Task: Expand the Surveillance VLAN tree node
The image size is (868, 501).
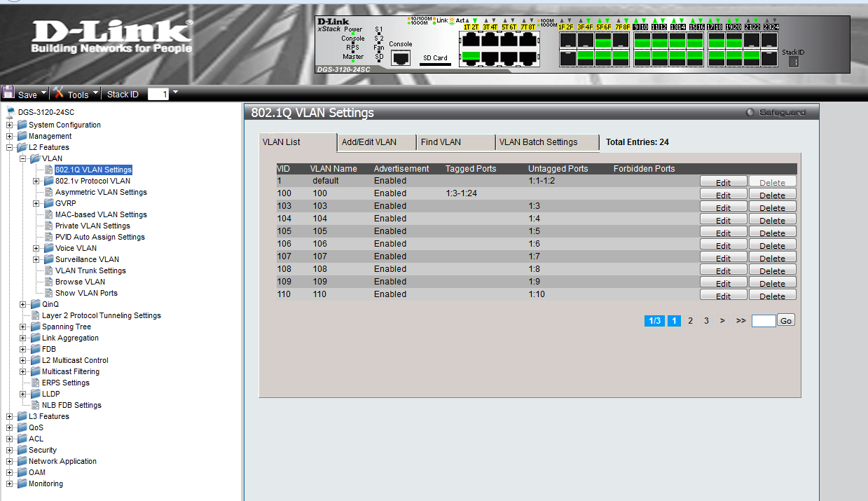Action: point(36,259)
